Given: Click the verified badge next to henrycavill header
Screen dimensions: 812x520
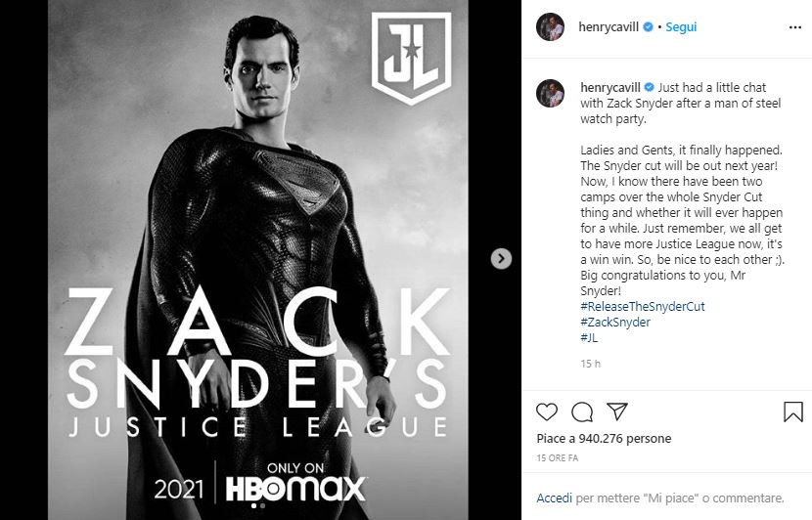Looking at the screenshot, I should pos(648,27).
